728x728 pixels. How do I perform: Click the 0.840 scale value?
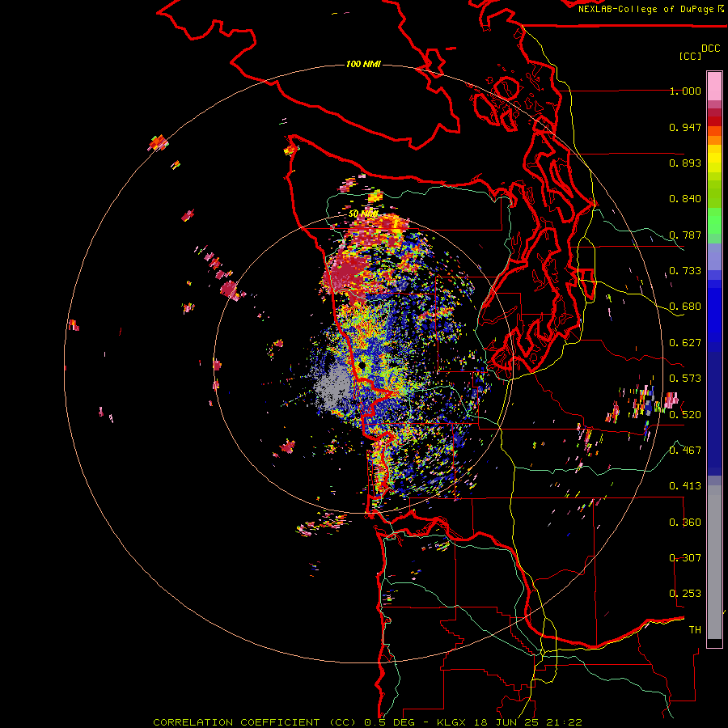click(685, 199)
